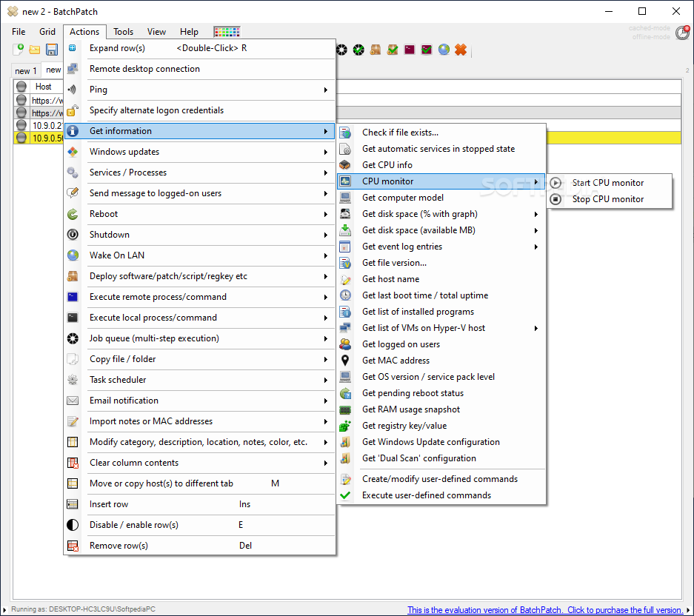Screen dimensions: 694x616
Task: Click the globe toolbar icon
Action: (444, 50)
